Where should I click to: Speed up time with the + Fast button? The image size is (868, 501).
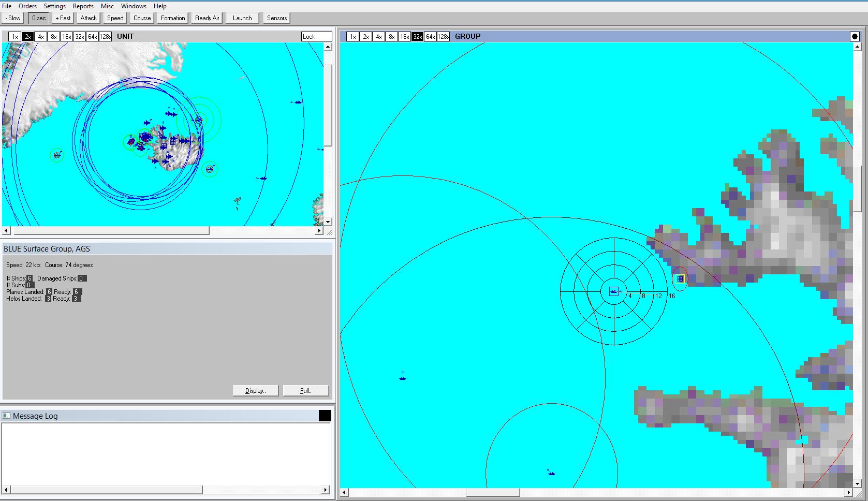[x=63, y=18]
